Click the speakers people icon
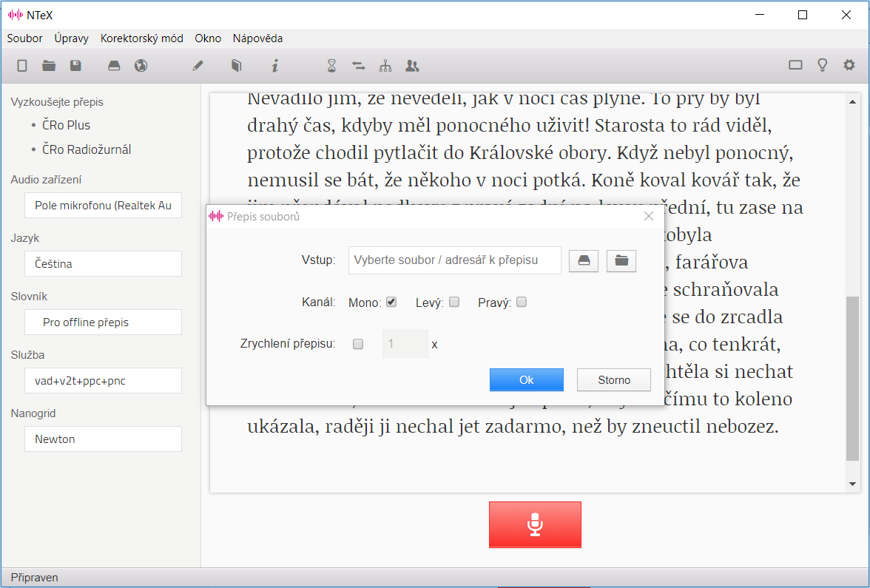 click(412, 66)
